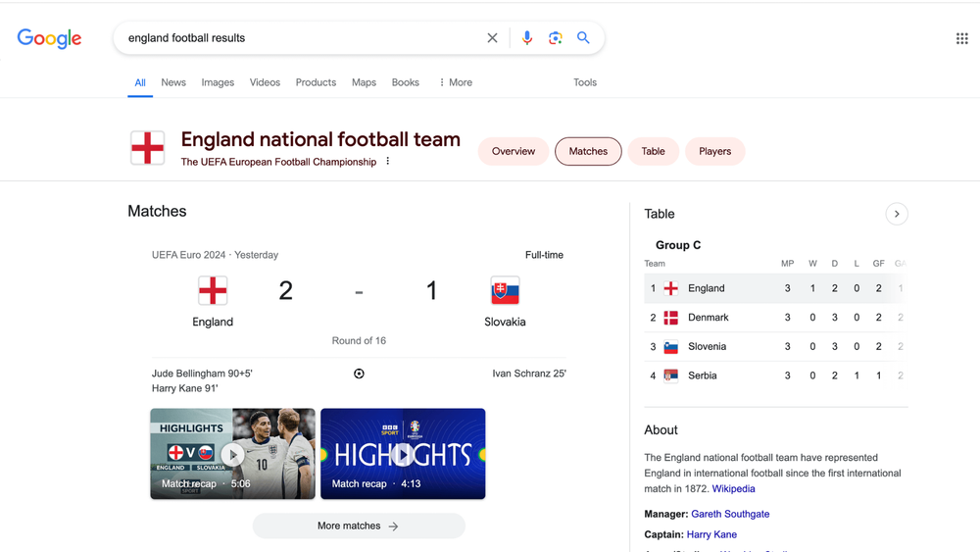Click the Slovakia flag in the match score
Image resolution: width=980 pixels, height=552 pixels.
(x=505, y=290)
